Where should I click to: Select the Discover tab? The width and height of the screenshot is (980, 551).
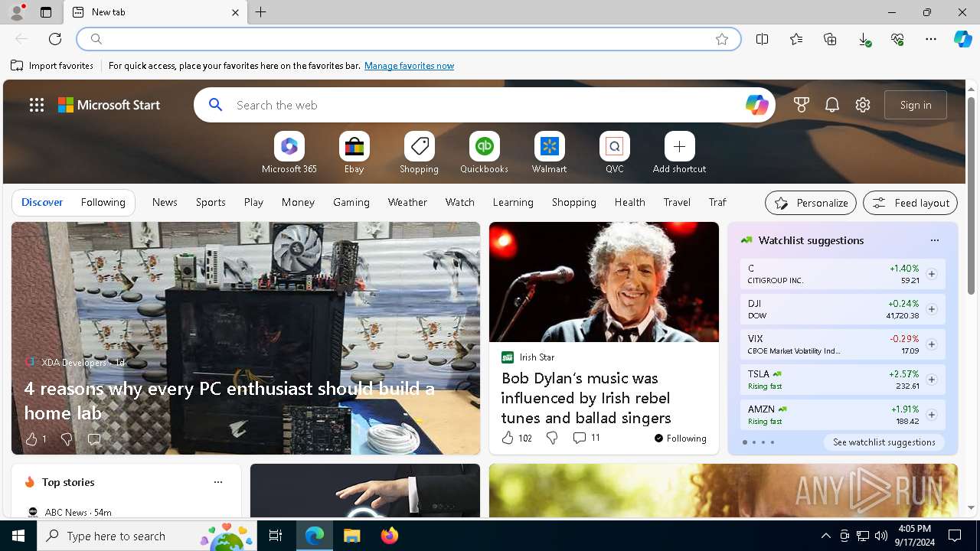pyautogui.click(x=42, y=202)
